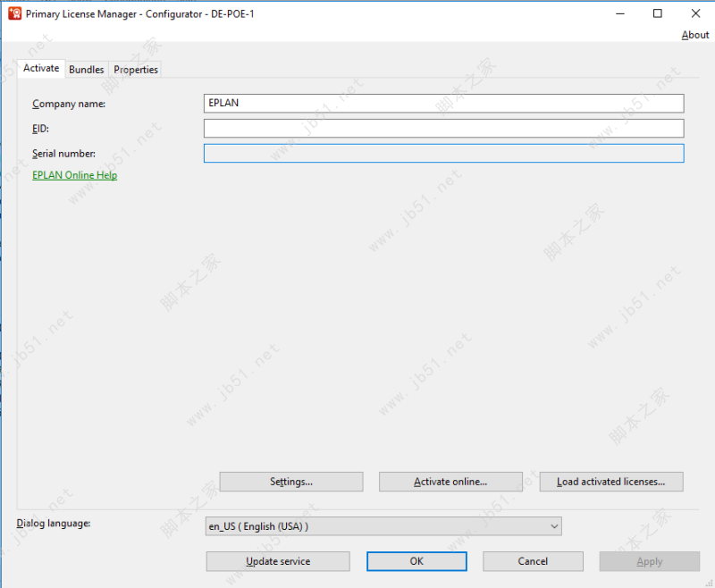This screenshot has width=715, height=588.
Task: Click Load activated licenses... button
Action: (611, 482)
